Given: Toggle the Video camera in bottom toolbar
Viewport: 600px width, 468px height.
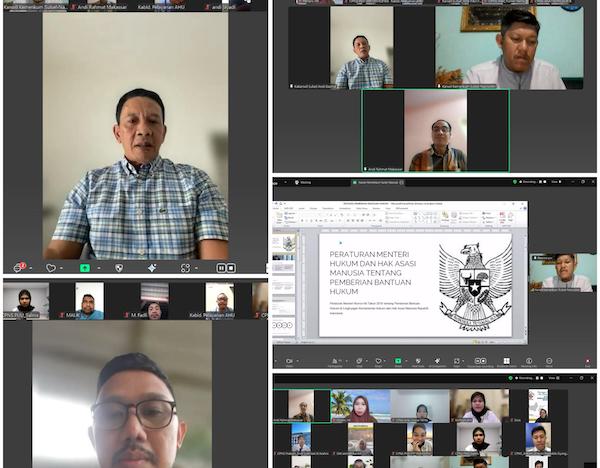Looking at the screenshot, I should pos(289,361).
